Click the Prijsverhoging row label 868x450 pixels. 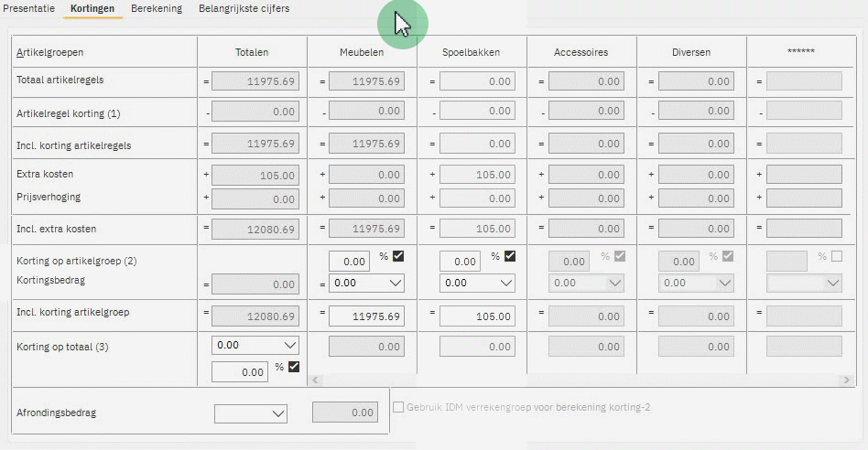click(49, 197)
